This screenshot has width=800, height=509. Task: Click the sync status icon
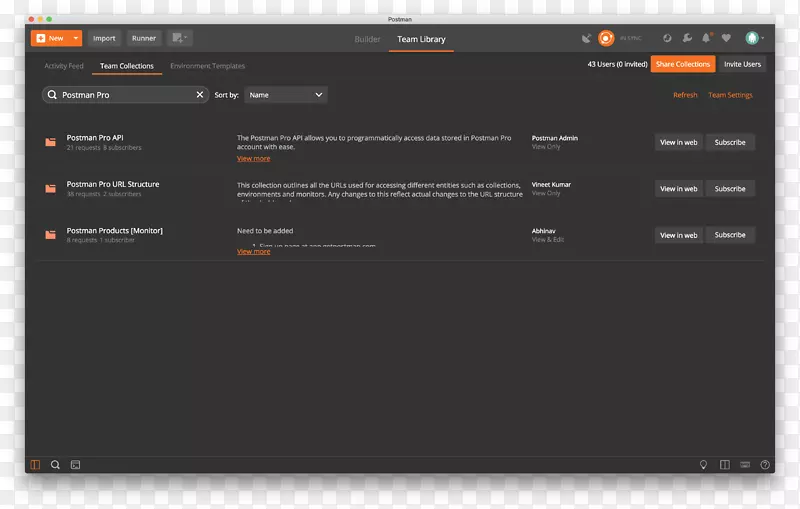pyautogui.click(x=606, y=38)
